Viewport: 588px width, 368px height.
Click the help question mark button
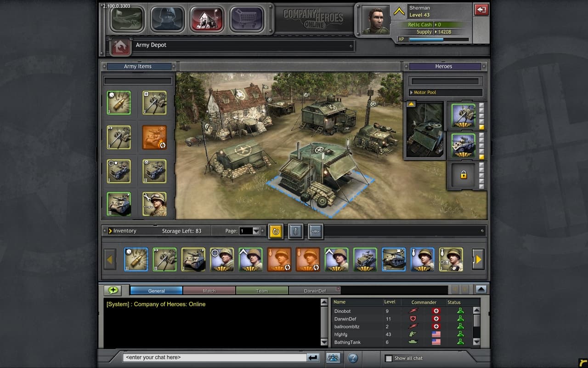[x=351, y=358]
